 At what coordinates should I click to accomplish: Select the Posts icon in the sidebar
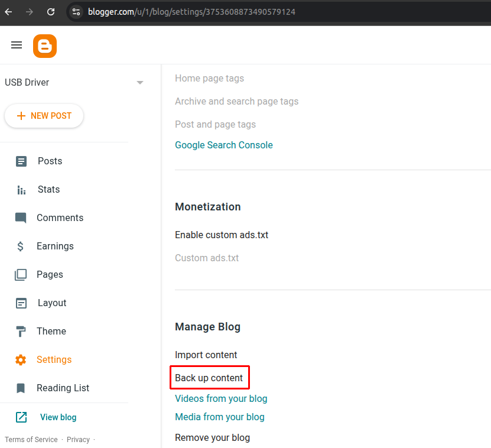point(21,161)
